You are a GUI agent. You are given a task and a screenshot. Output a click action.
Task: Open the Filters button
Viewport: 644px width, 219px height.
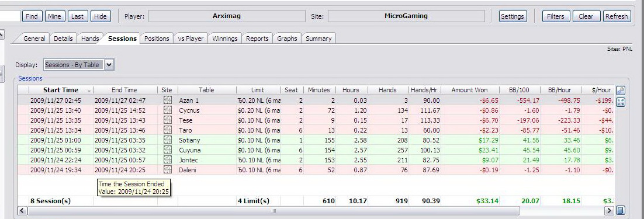[x=556, y=16]
